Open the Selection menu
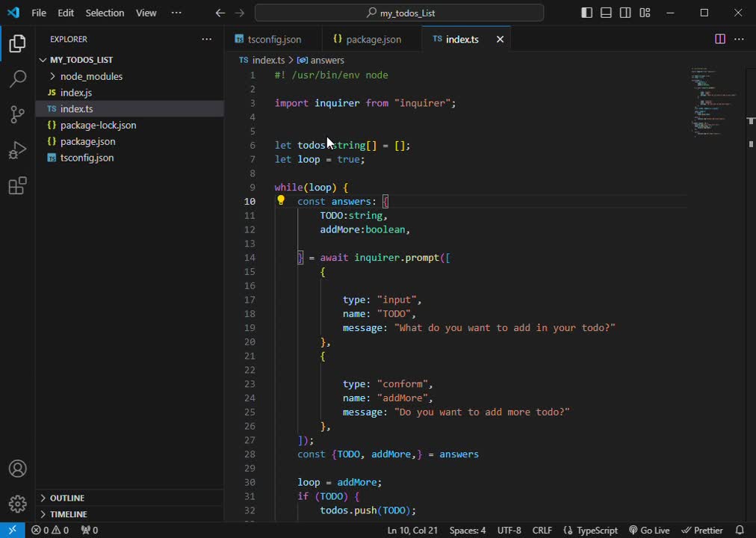Viewport: 756px width, 538px height. click(105, 13)
